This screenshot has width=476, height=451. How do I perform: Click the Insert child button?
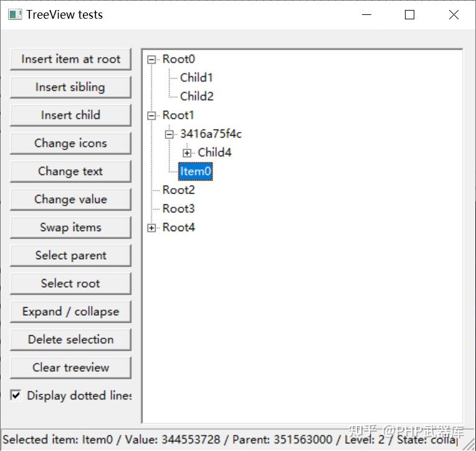[x=71, y=115]
